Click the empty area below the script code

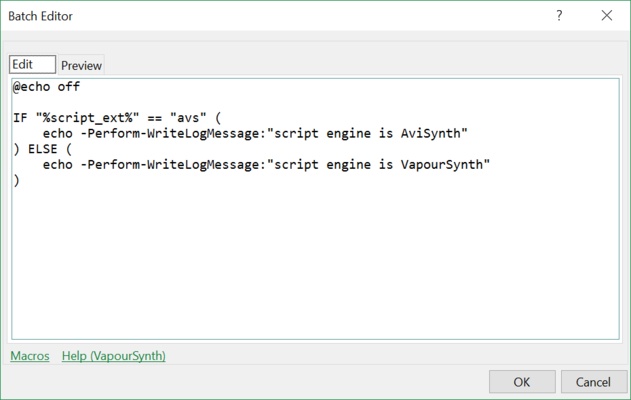tap(300, 270)
